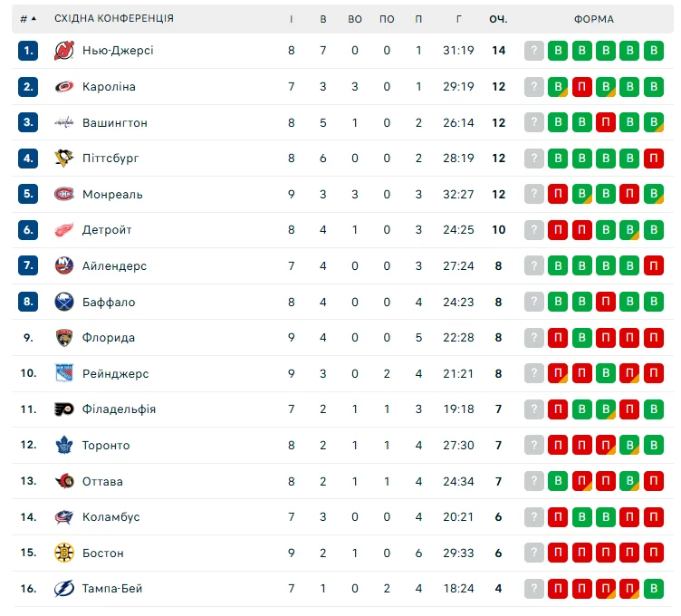Click the Tampa Bay Lightning logo
The width and height of the screenshot is (681, 616).
(63, 589)
